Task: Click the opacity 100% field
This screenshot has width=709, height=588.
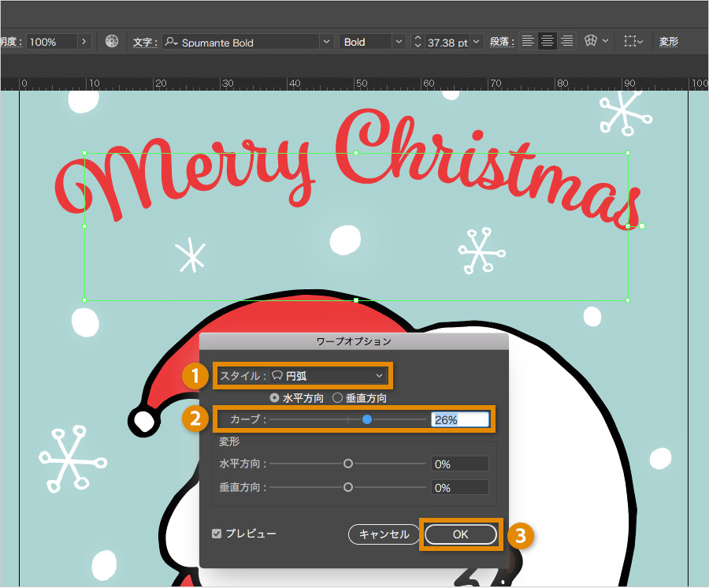Action: pos(52,42)
